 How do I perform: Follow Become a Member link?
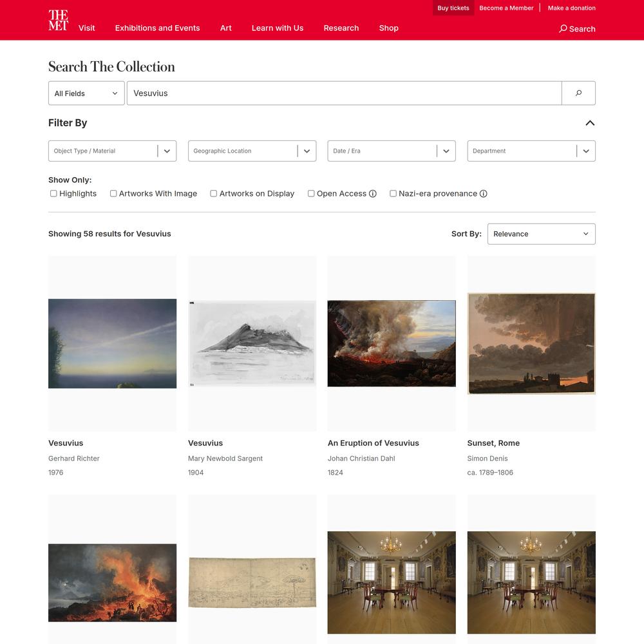tap(506, 8)
